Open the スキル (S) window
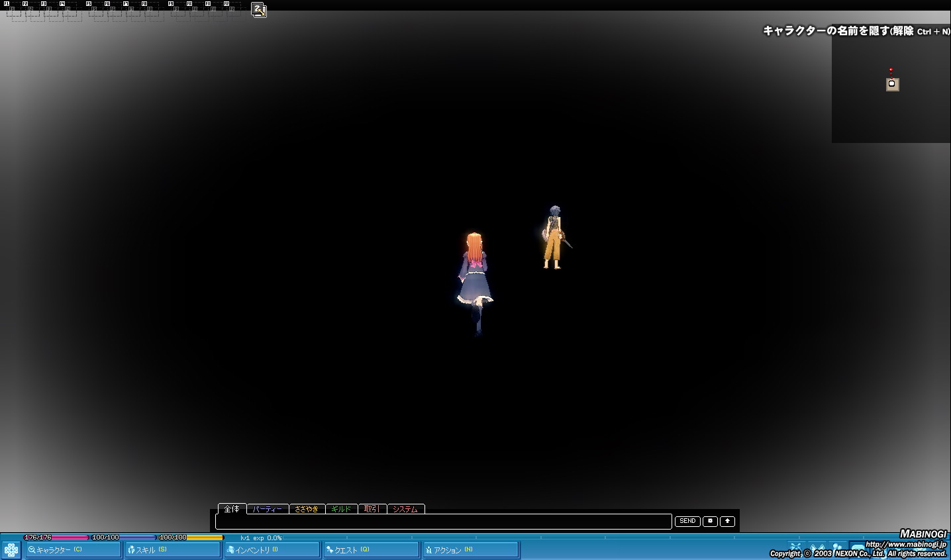This screenshot has width=951, height=560. [x=172, y=550]
